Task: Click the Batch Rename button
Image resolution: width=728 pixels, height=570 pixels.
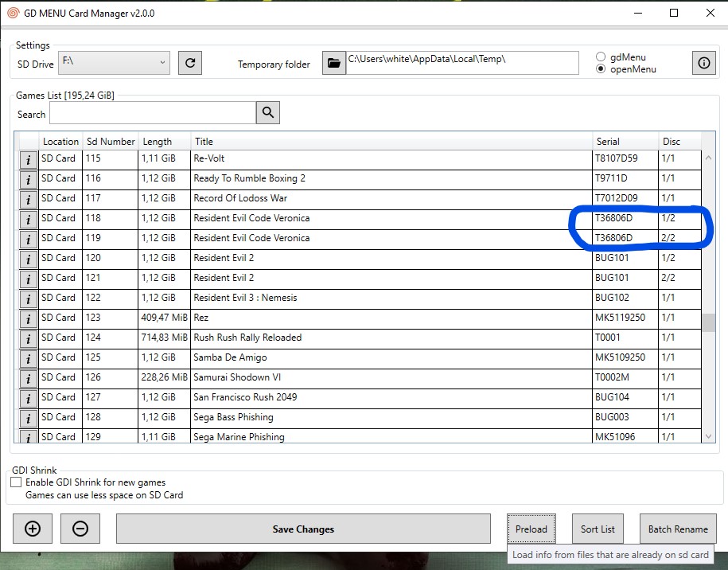Action: pyautogui.click(x=677, y=529)
